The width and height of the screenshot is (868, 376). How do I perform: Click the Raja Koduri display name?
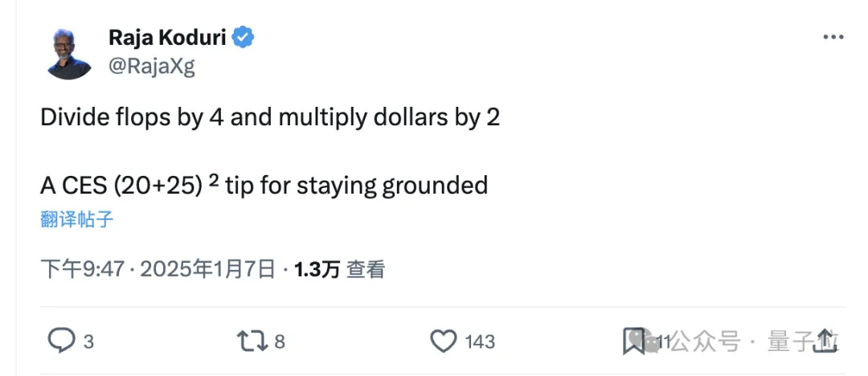(x=167, y=38)
